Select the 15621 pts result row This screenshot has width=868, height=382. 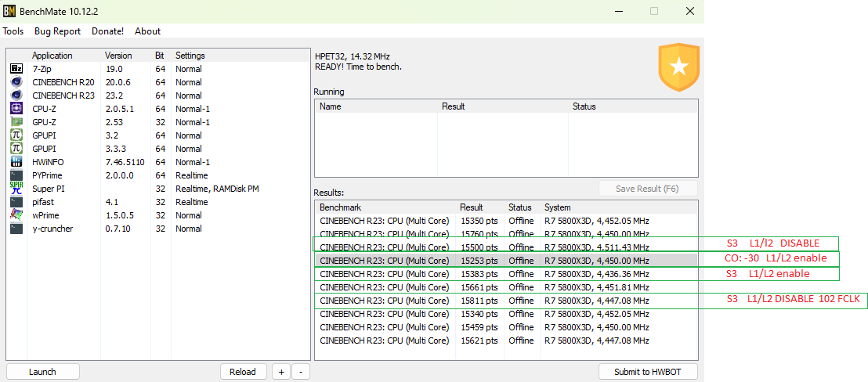506,341
